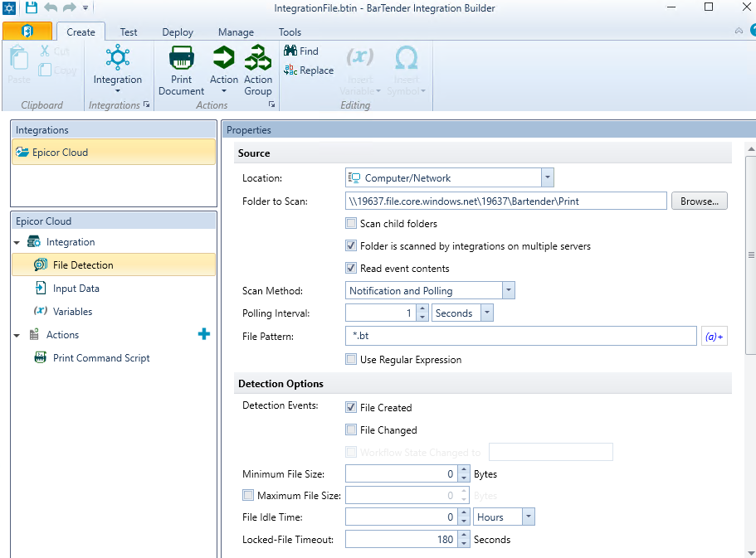Select Print Command Script in tree
This screenshot has width=756, height=558.
tap(101, 358)
